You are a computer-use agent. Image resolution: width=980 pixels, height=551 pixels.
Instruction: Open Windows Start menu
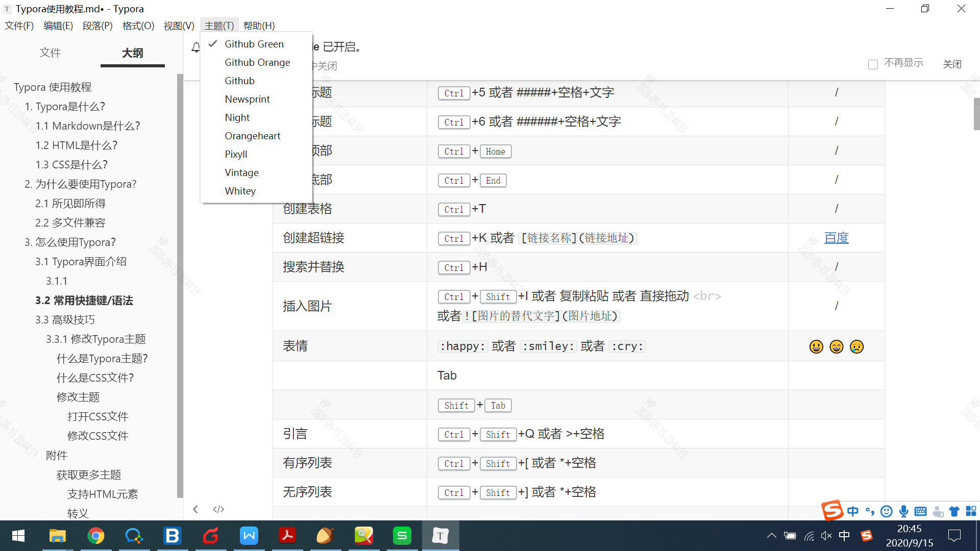tap(18, 536)
